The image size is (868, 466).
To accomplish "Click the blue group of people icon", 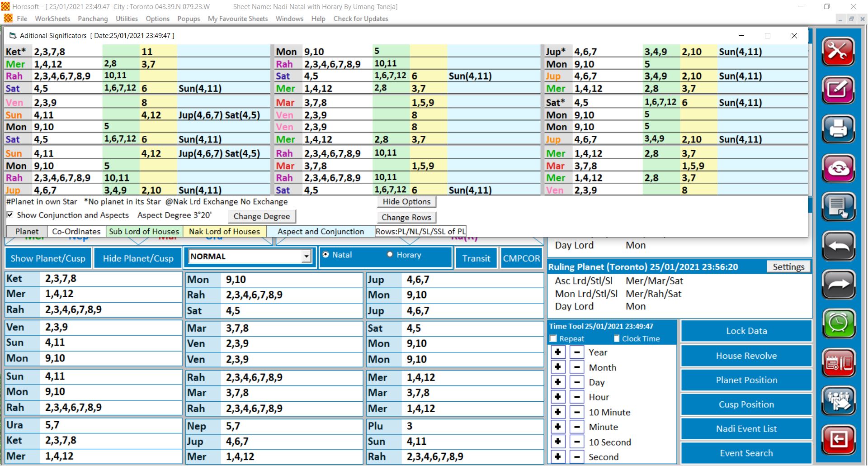I will click(839, 401).
